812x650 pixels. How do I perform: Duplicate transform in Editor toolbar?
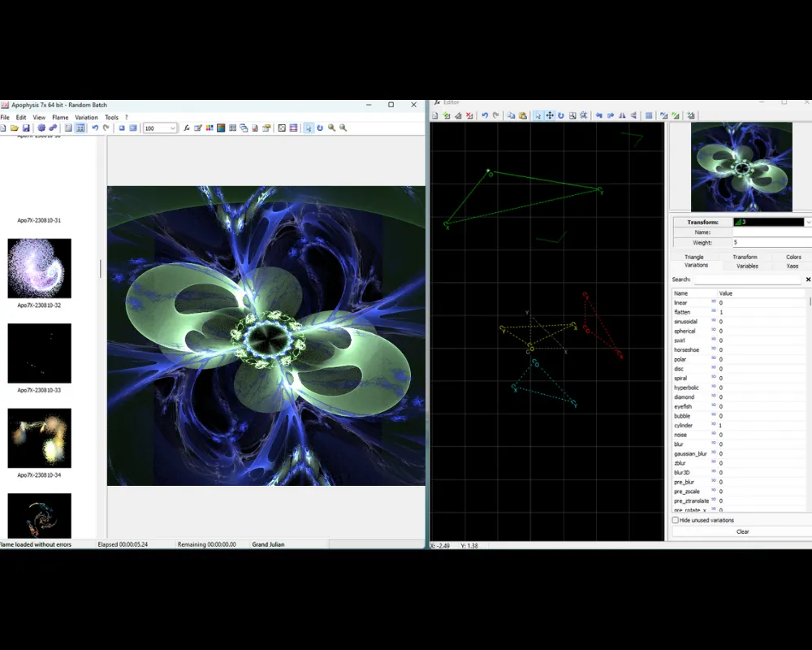458,115
